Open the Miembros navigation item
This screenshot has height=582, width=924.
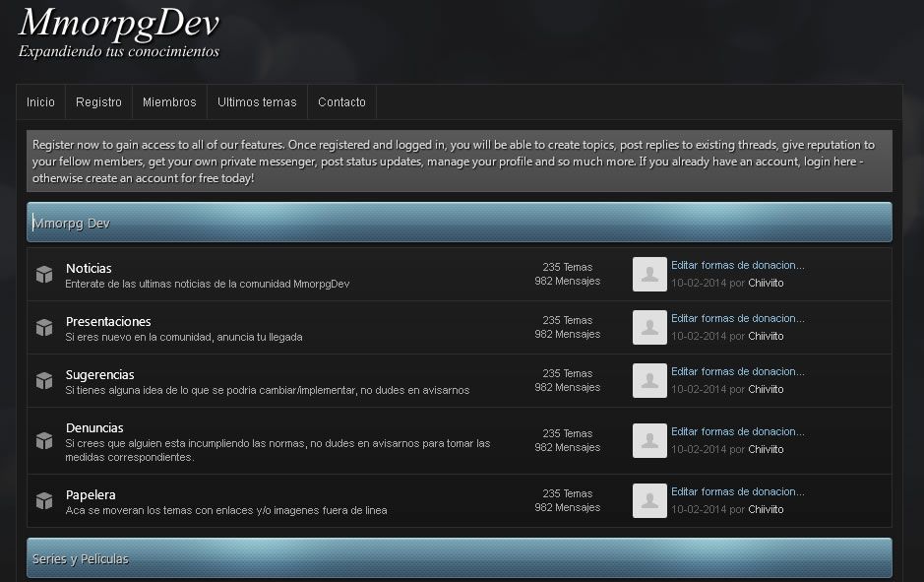point(169,102)
